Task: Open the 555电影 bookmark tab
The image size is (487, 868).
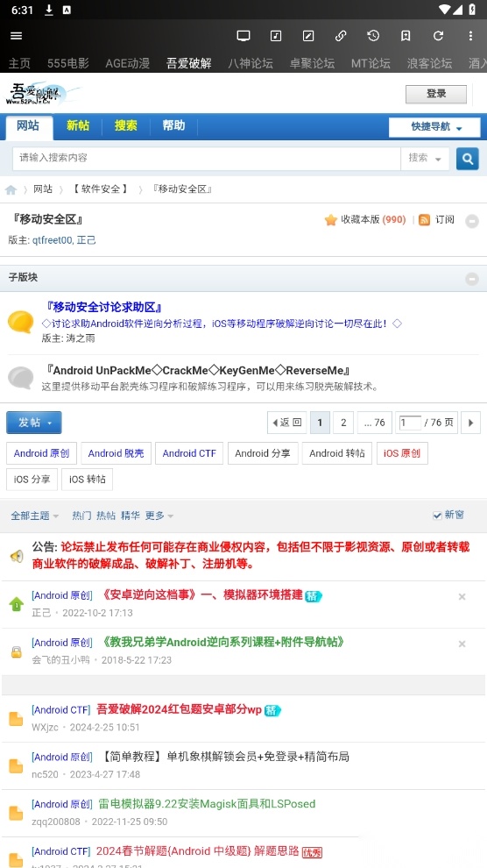Action: (68, 63)
